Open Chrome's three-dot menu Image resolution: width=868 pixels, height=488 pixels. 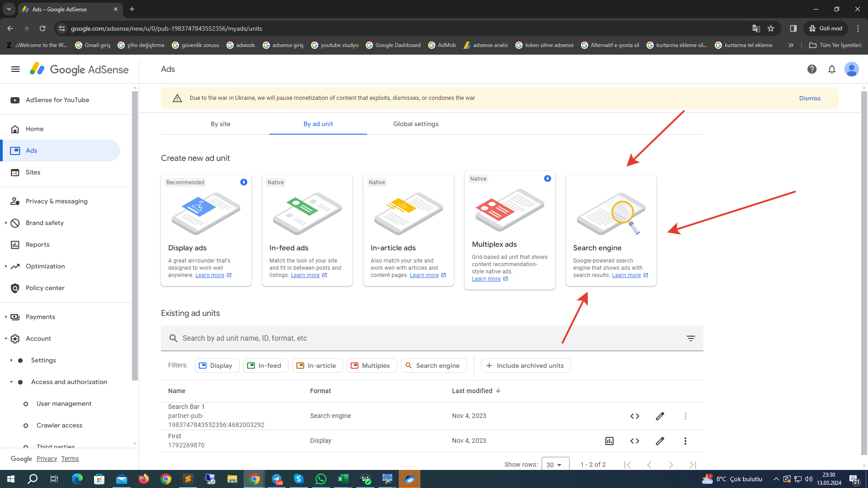[858, 28]
